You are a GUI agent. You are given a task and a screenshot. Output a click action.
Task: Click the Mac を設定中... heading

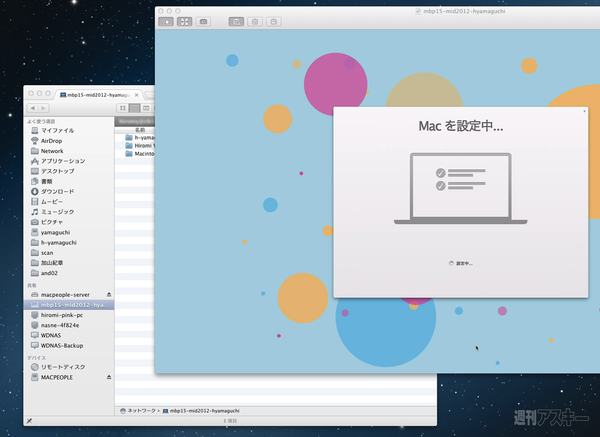pyautogui.click(x=461, y=126)
